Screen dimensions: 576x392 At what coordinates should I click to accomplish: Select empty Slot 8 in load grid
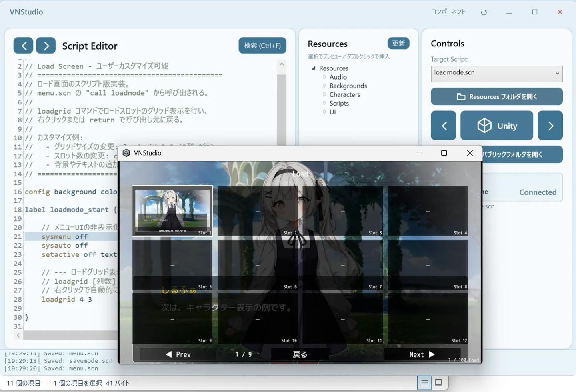(x=428, y=265)
